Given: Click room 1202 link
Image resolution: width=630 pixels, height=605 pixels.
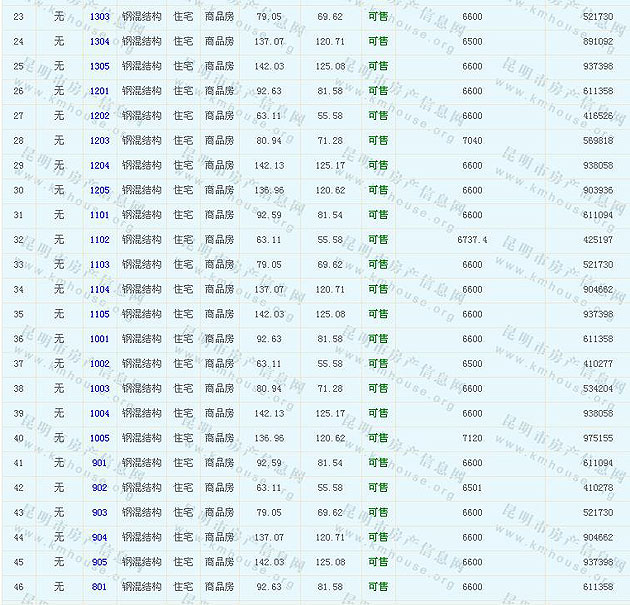Looking at the screenshot, I should (99, 116).
